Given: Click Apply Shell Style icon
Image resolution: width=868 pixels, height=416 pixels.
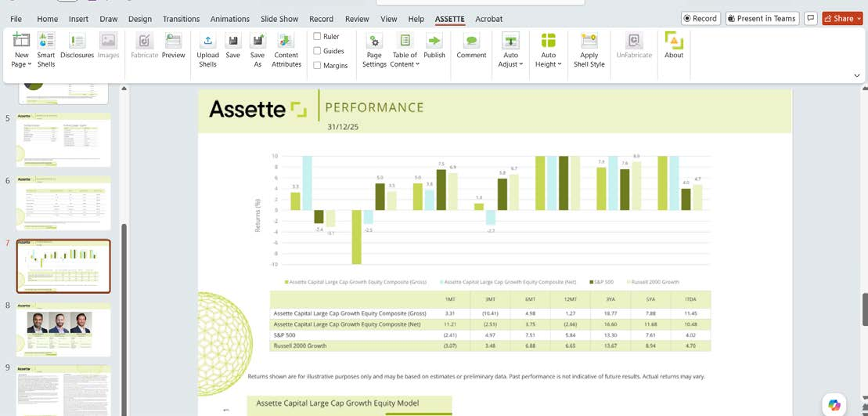Looking at the screenshot, I should (x=589, y=41).
